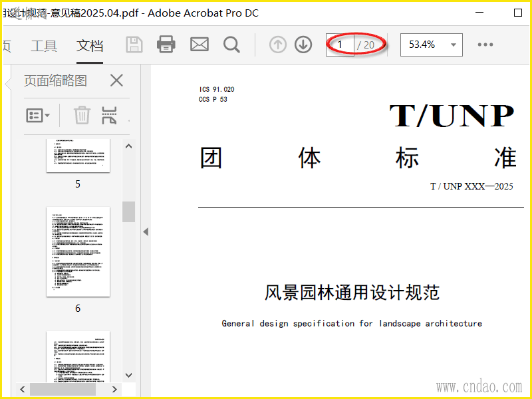Close the page thumbnails panel

coord(117,80)
